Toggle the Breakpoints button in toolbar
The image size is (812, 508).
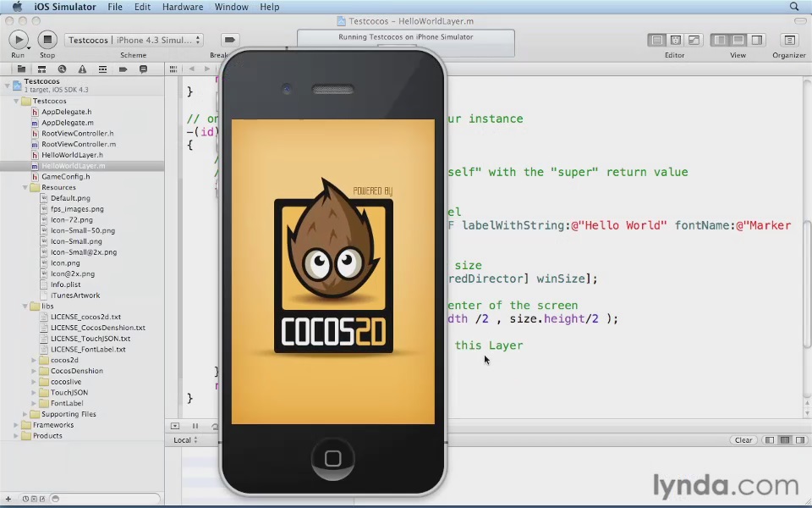(x=229, y=40)
